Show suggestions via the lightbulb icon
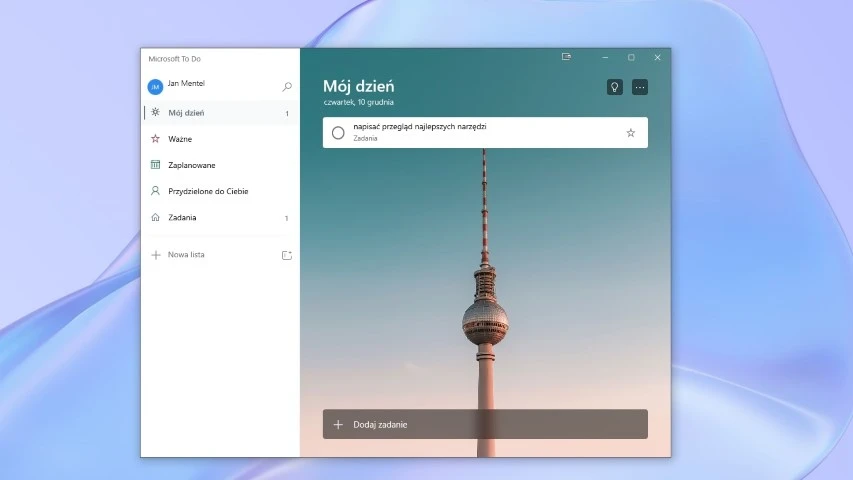Viewport: 853px width, 480px height. (x=615, y=87)
